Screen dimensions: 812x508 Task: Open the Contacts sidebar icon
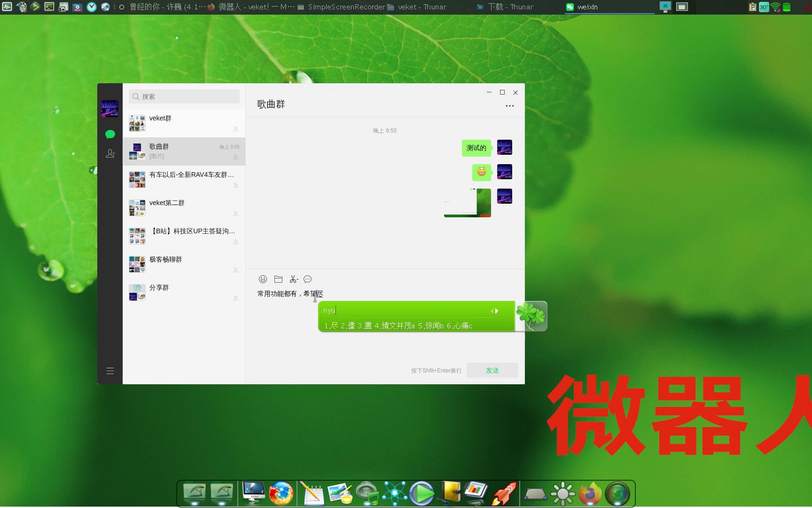[110, 153]
